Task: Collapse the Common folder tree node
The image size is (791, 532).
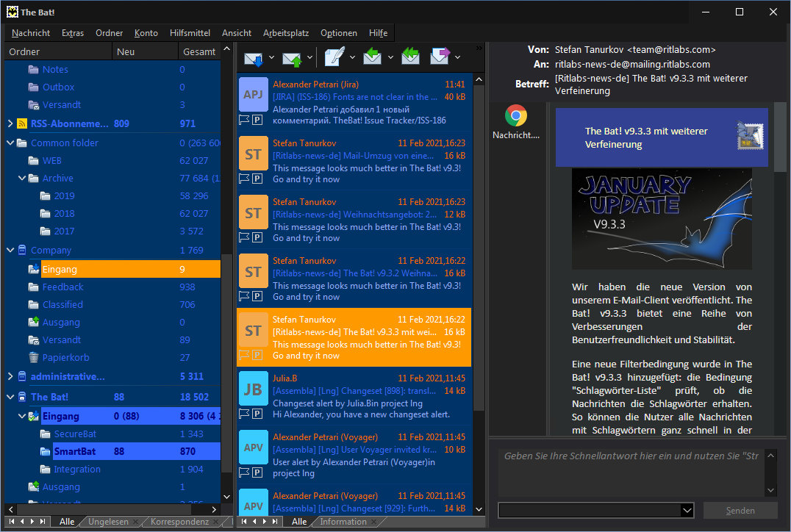Action: 10,143
